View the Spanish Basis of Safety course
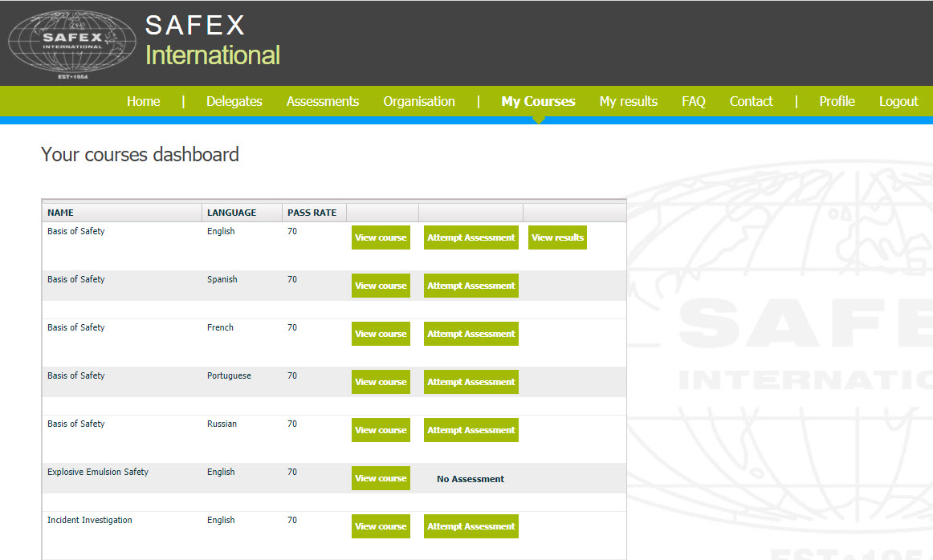Screen dimensions: 933x560 (381, 286)
